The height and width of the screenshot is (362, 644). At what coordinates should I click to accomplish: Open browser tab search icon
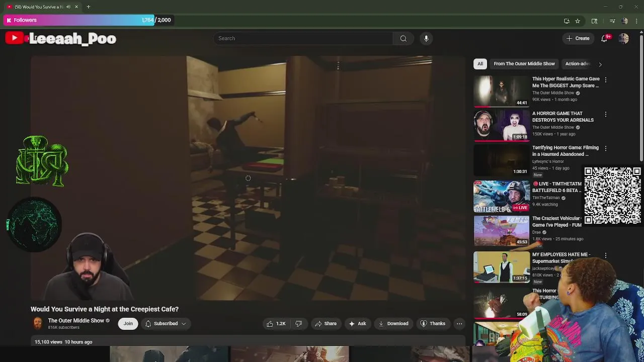(594, 21)
